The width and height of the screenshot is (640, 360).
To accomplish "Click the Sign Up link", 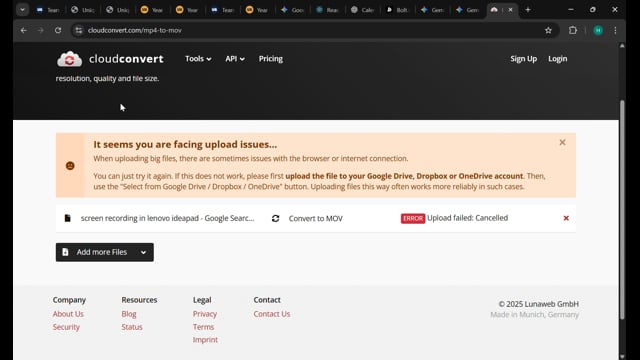I will pos(523,59).
